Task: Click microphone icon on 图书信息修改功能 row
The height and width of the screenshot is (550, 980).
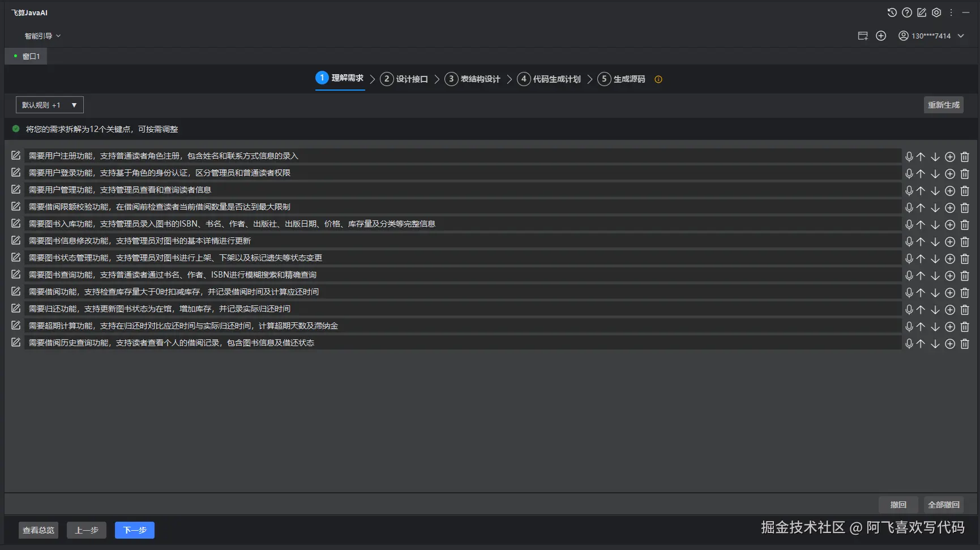Action: click(x=909, y=242)
